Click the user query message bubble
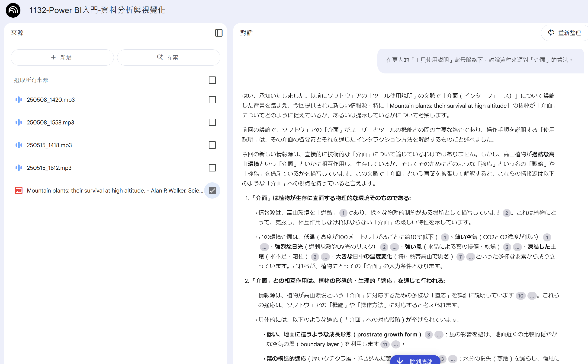Image resolution: width=588 pixels, height=364 pixels. 481,61
